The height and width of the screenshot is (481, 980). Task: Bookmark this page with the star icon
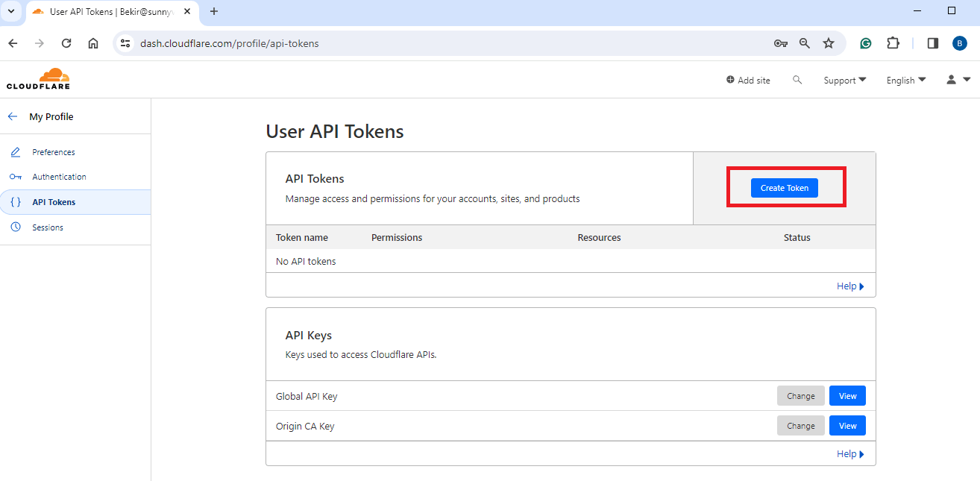coord(829,43)
